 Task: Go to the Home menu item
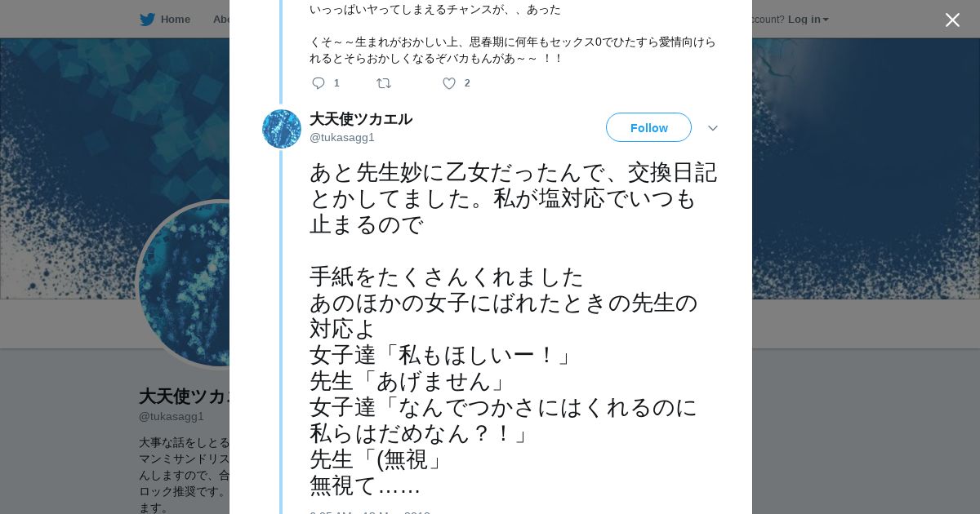[175, 20]
